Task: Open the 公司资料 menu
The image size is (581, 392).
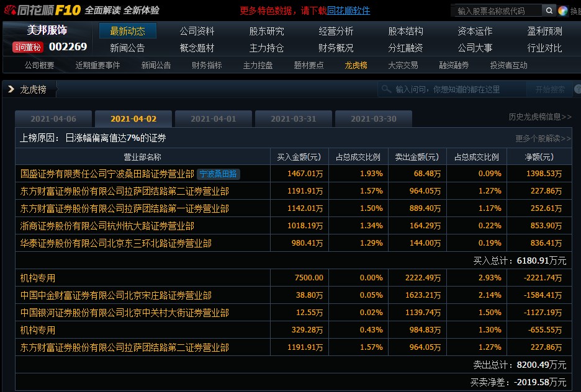Action: (197, 31)
